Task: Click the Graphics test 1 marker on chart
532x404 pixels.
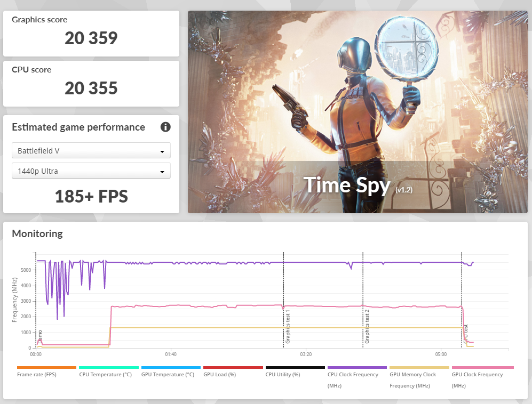Action: coord(288,327)
